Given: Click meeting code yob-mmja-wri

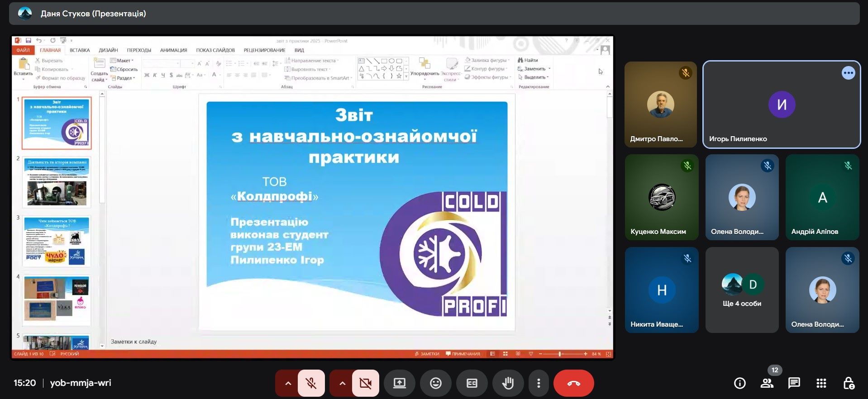Looking at the screenshot, I should 81,383.
